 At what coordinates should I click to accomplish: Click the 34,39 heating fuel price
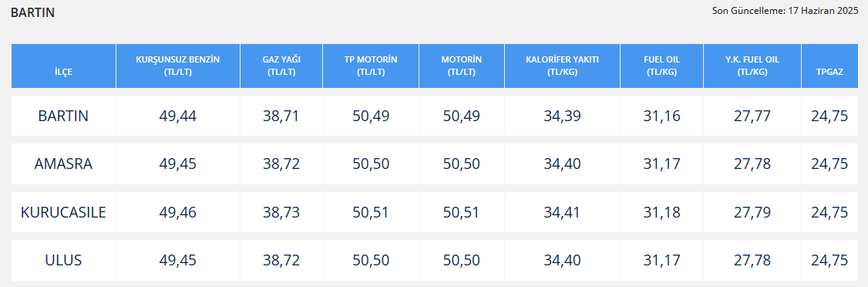(x=563, y=116)
